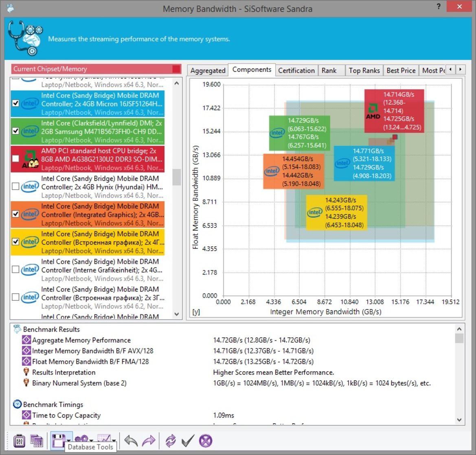The image size is (476, 455).
Task: Open the Database Tools dropdown arrow
Action: pyautogui.click(x=69, y=440)
